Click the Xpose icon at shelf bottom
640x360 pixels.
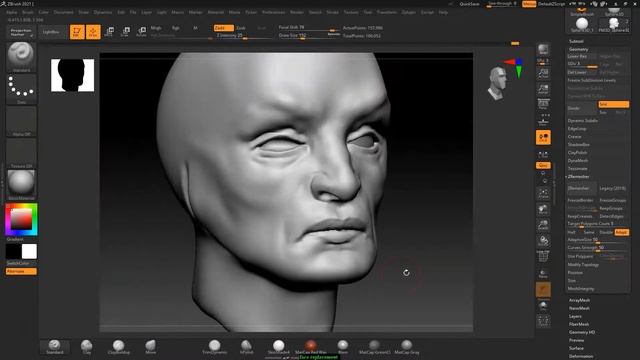543,321
